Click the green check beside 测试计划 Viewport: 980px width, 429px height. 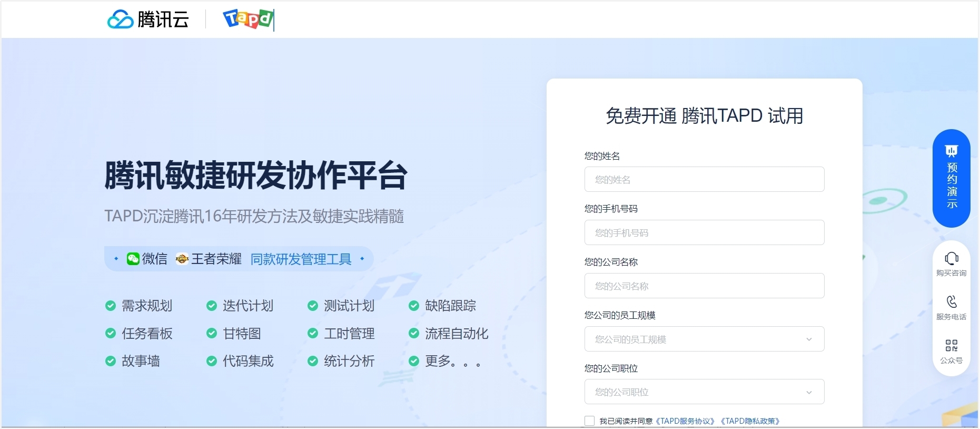click(x=313, y=306)
